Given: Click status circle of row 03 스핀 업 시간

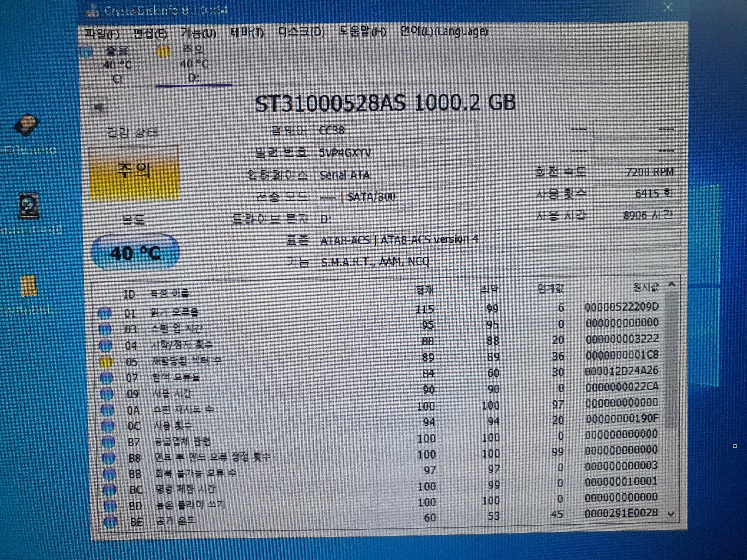Looking at the screenshot, I should (x=105, y=329).
